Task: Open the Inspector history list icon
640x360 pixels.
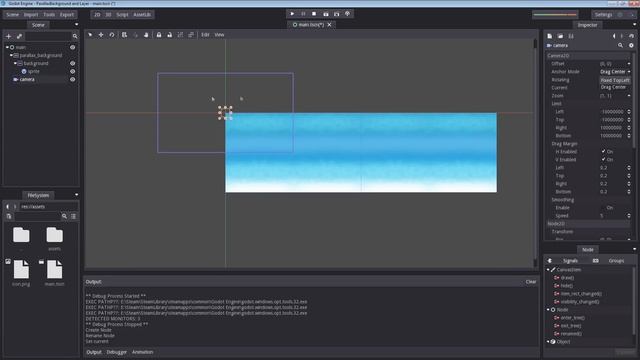Action: pos(631,36)
